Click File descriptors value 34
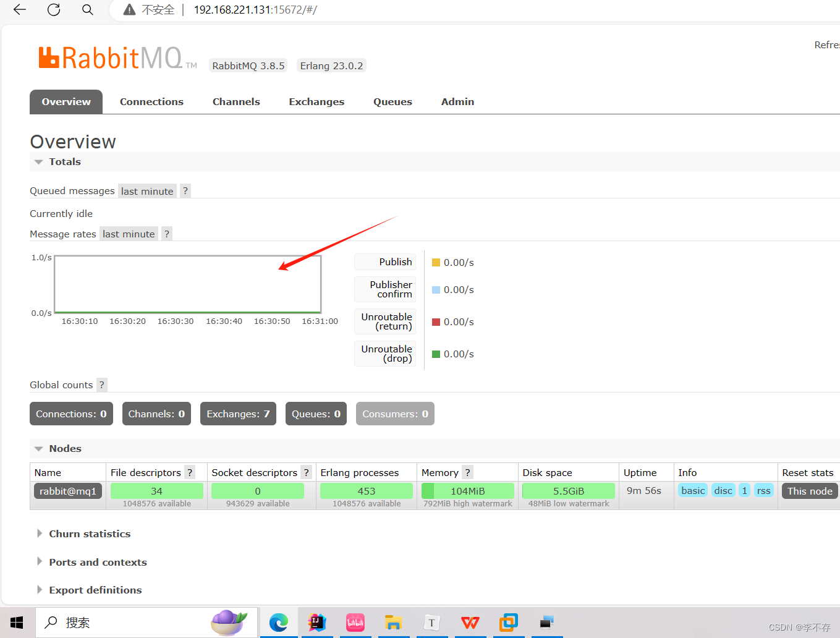Image resolution: width=840 pixels, height=638 pixels. (157, 491)
